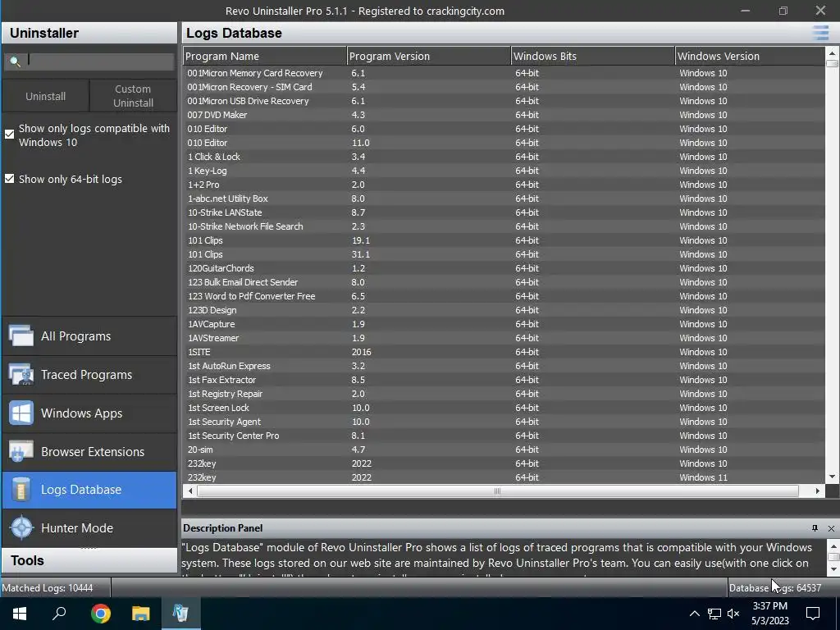Select the 1SITE 2016 row
This screenshot has width=840, height=630.
(504, 351)
